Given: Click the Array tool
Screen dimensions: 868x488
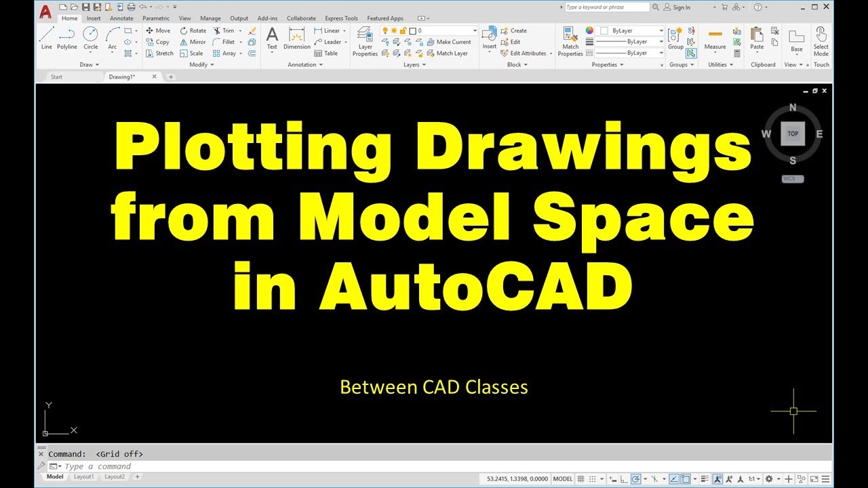Looking at the screenshot, I should 224,53.
